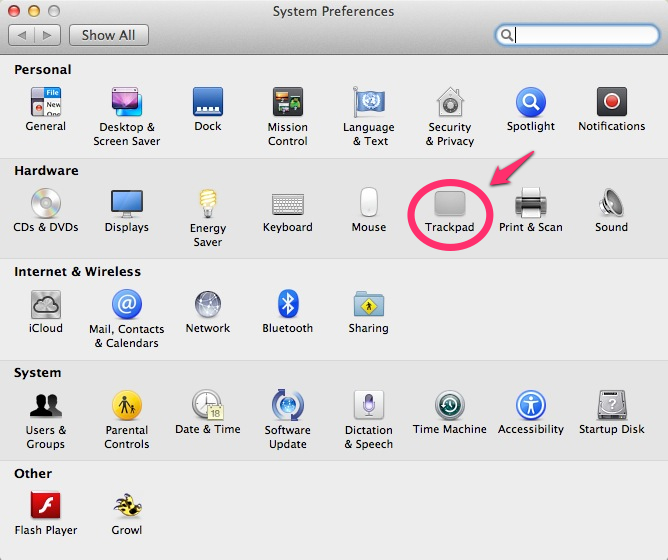Open Mission Control settings
Image resolution: width=668 pixels, height=560 pixels.
(288, 103)
